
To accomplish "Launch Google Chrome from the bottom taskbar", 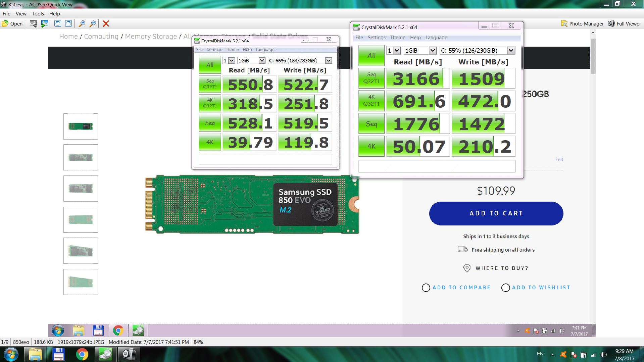I will tap(82, 354).
